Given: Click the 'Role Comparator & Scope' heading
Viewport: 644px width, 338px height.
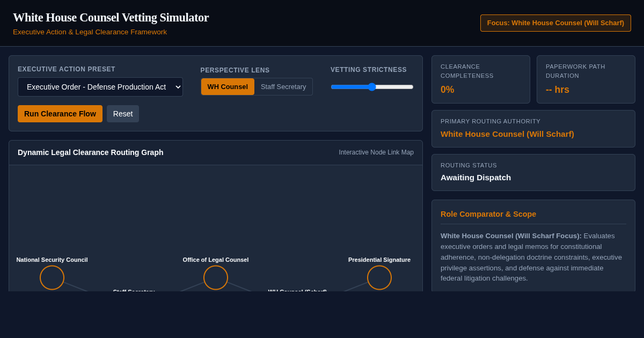Looking at the screenshot, I should pos(488,214).
